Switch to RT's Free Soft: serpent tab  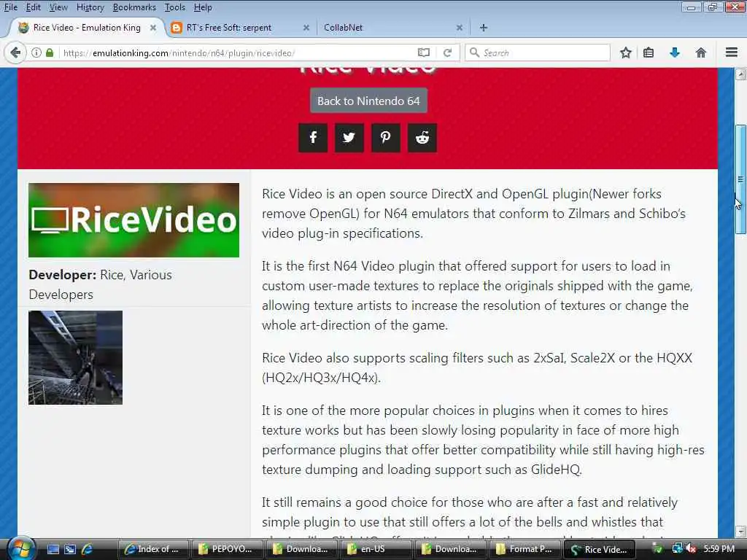[x=241, y=28]
